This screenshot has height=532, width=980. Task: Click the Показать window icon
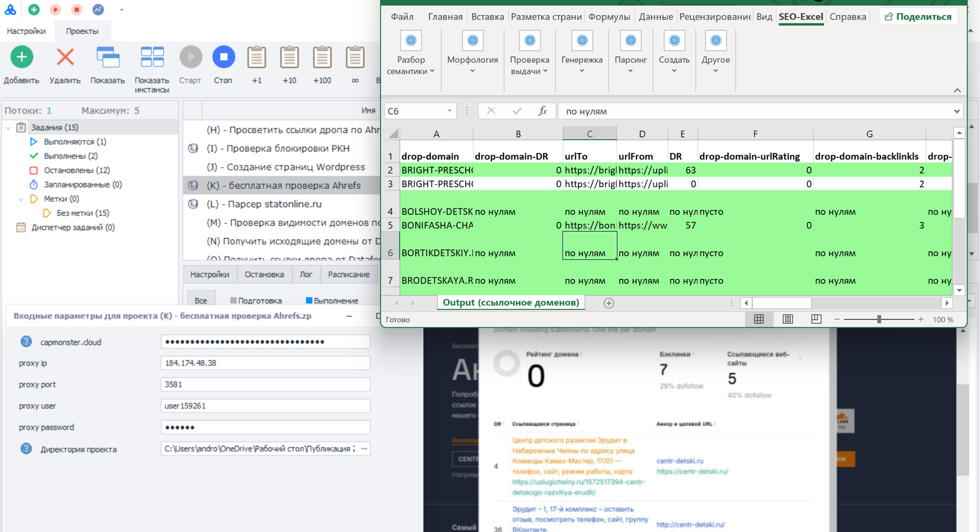108,57
